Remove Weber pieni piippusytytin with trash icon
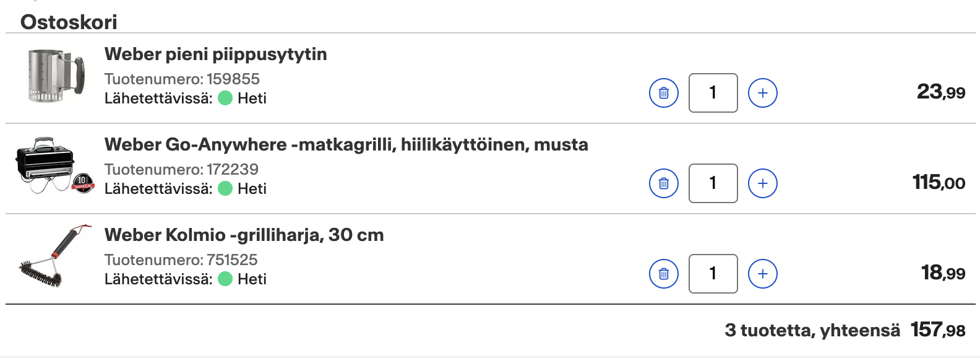The width and height of the screenshot is (980, 358). pos(664,93)
